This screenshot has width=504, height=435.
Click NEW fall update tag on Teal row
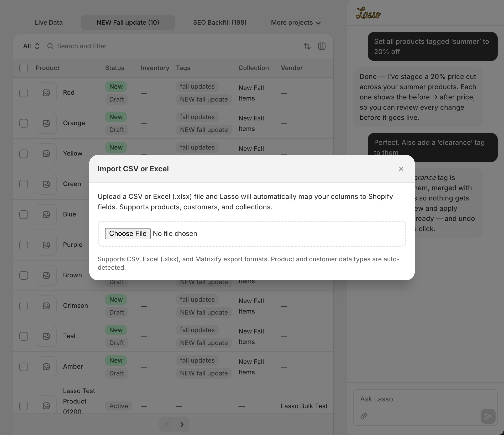pos(204,343)
